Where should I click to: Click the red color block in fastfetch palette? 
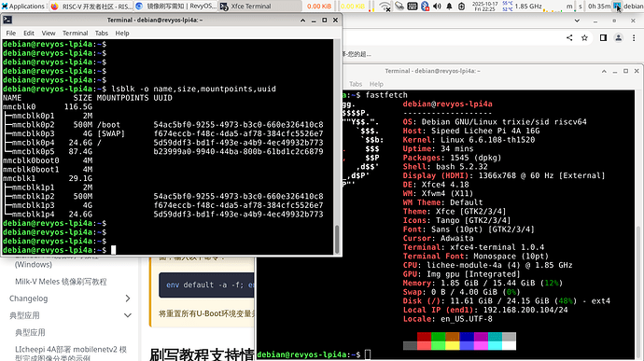point(425,337)
